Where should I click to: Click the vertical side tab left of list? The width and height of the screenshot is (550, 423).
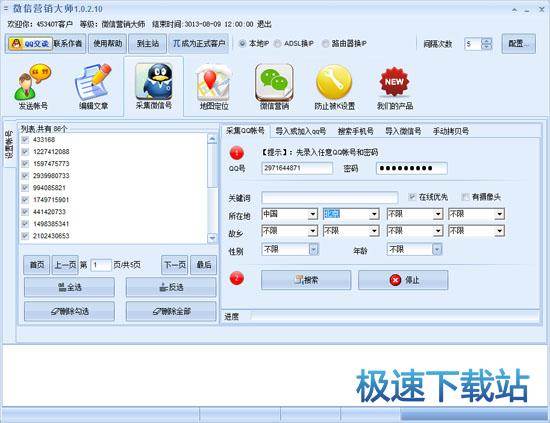click(x=9, y=145)
